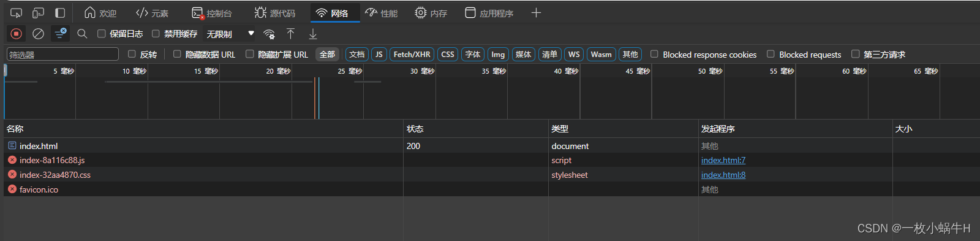Toggle the sidebar dock icon

(x=60, y=13)
